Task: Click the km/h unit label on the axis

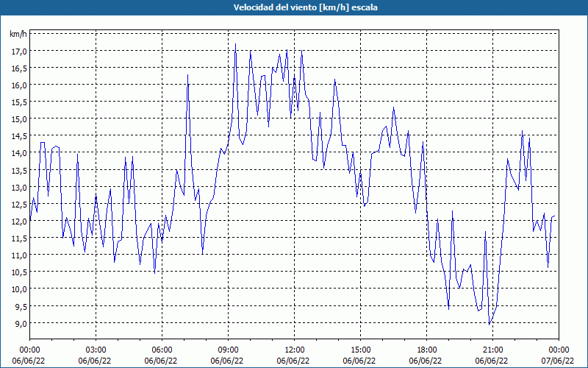Action: coord(18,34)
